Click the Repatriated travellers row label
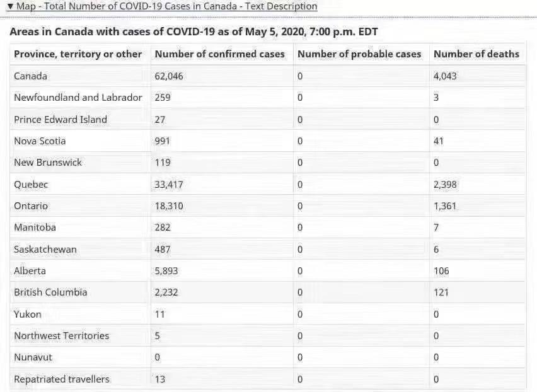537x392 pixels. [x=62, y=379]
